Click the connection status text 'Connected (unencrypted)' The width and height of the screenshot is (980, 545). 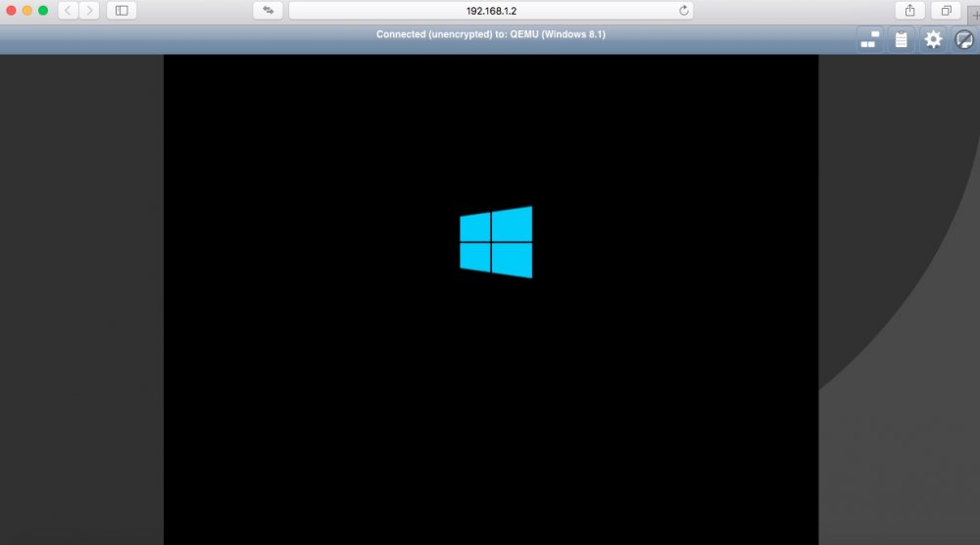click(x=434, y=34)
